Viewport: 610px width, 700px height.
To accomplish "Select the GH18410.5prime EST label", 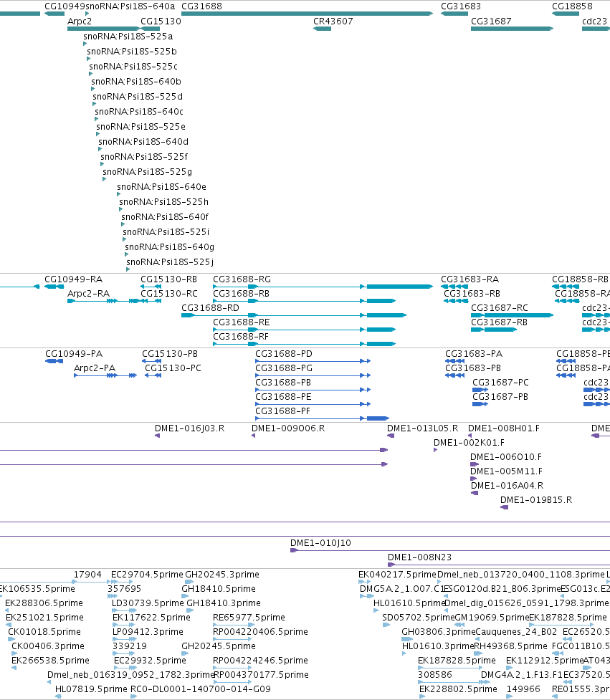I will tap(219, 589).
